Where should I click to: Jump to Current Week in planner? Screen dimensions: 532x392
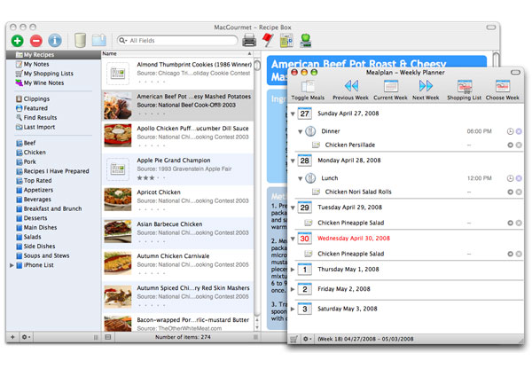tap(390, 90)
